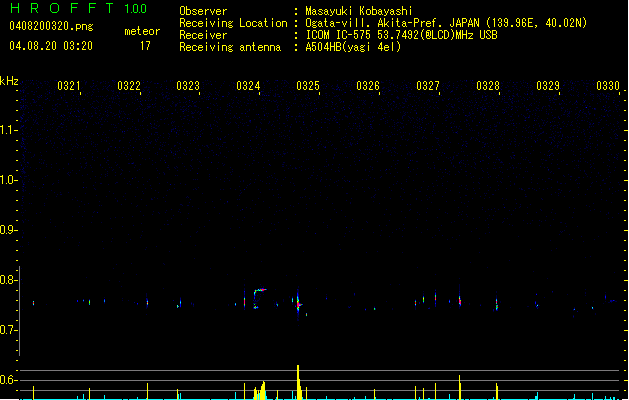Viewport: 629px width, 400px height.
Task: Click the 0327 time marker
Action: (x=428, y=86)
